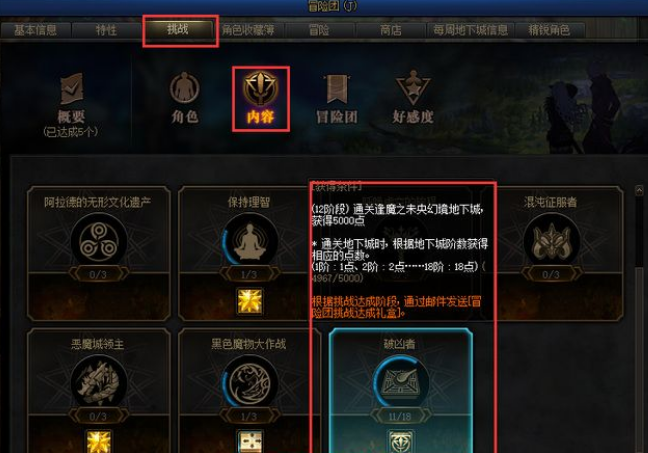Click the reward box under 黑色魔物大作战
Image resolution: width=648 pixels, height=453 pixels.
(250, 442)
